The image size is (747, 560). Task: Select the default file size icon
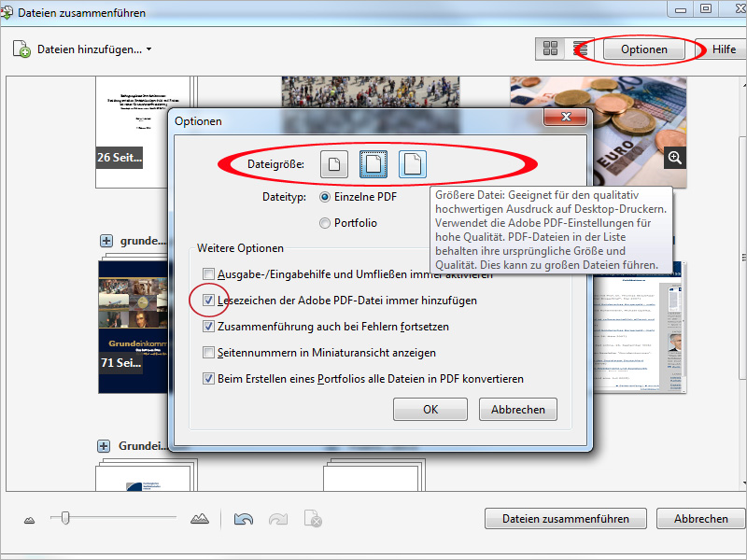[373, 164]
